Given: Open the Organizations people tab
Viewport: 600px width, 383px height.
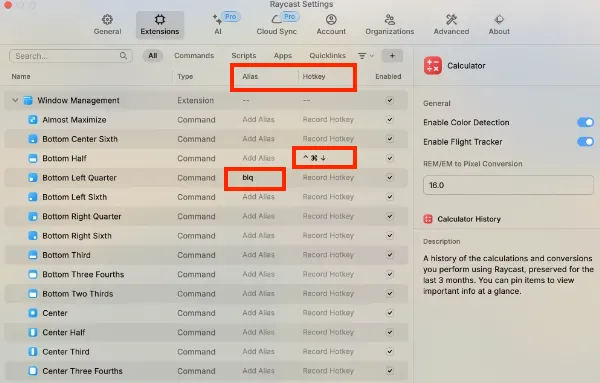Looking at the screenshot, I should [x=390, y=25].
